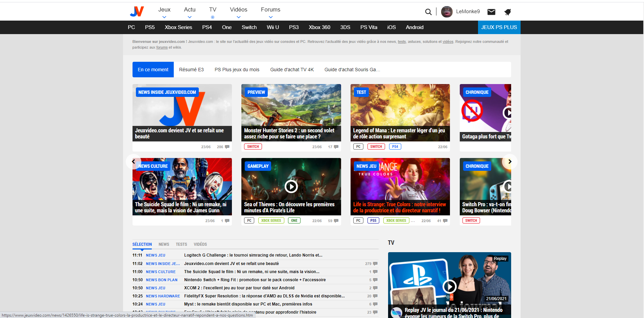Open the Actu top menu
644x318 pixels.
190,10
